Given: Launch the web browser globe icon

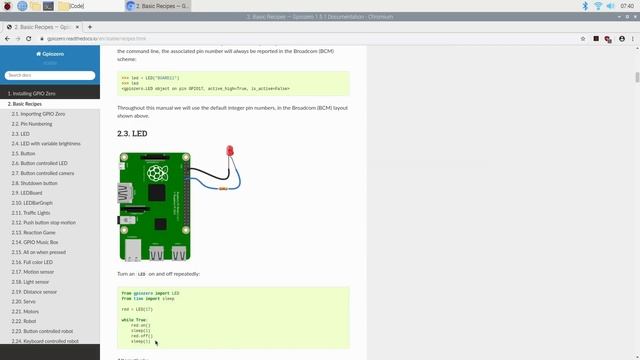Looking at the screenshot, I should click(x=22, y=6).
